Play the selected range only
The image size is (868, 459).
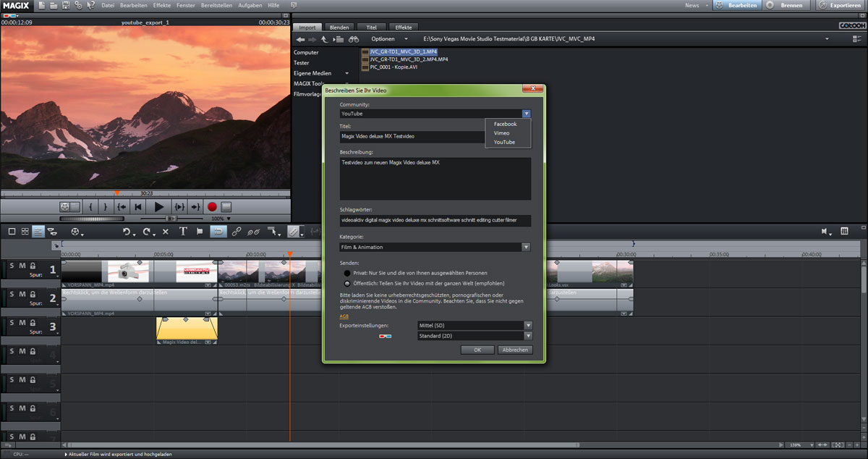click(179, 207)
